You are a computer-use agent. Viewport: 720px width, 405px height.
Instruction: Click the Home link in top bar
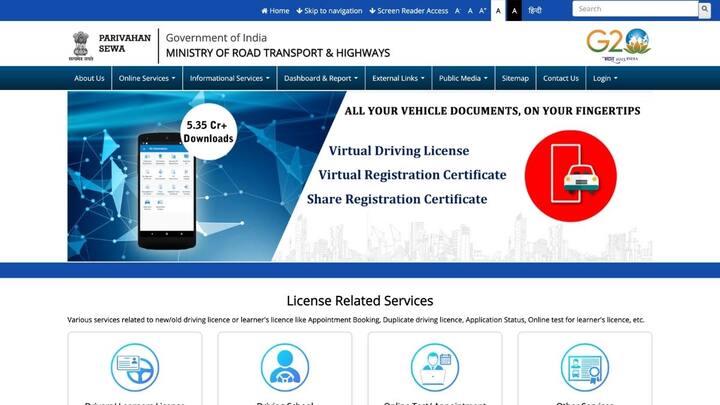(275, 10)
